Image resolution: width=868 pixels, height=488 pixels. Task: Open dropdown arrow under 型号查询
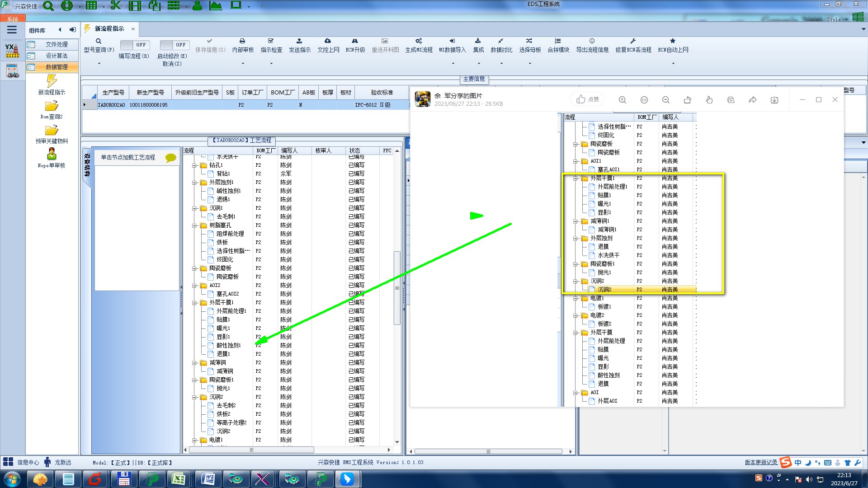[99, 63]
